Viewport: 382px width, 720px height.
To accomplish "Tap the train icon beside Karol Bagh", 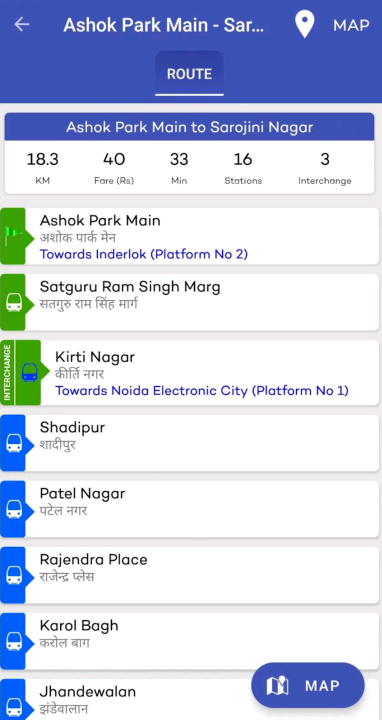I will point(14,641).
